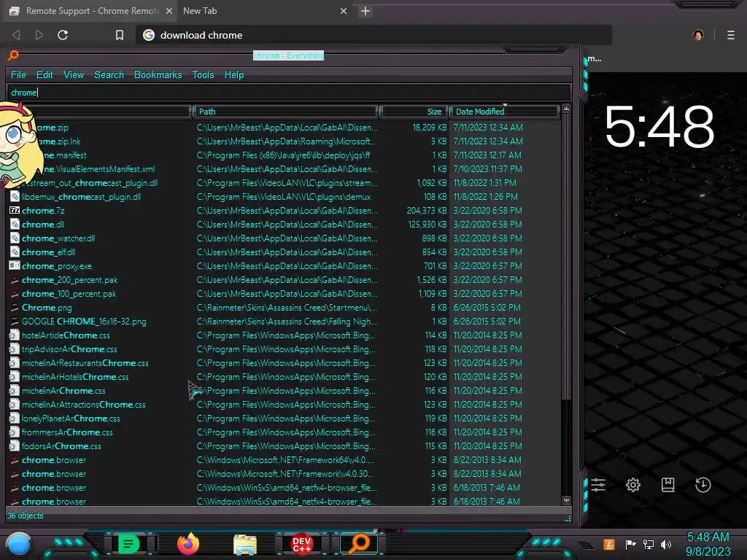747x560 pixels.
Task: Select chrome_elf.dll in the results
Action: [48, 252]
